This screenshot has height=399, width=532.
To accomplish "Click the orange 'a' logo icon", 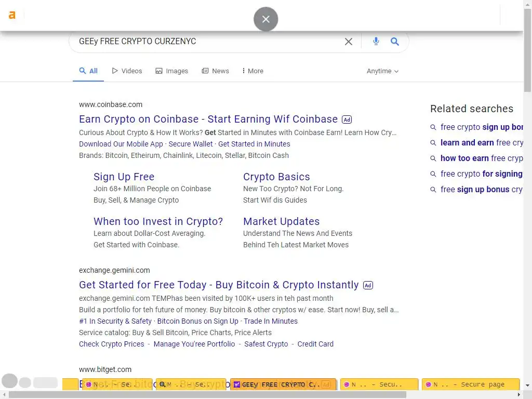I will [12, 15].
